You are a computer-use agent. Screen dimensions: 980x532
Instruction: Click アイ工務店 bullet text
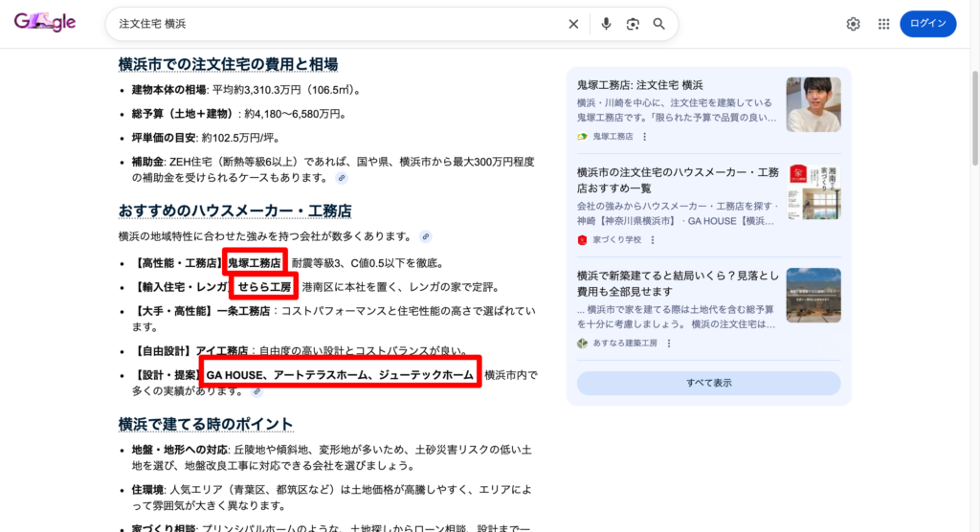click(301, 351)
